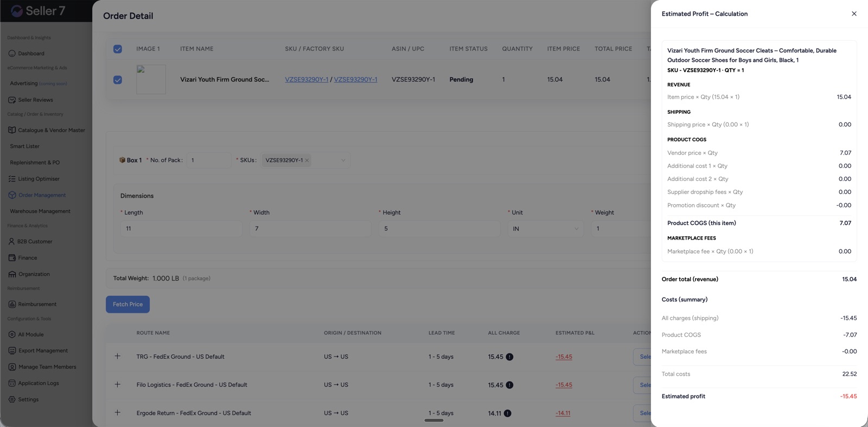Viewport: 868px width, 427px height.
Task: Click the Vizari Youth Firm Ground item name
Action: click(225, 80)
